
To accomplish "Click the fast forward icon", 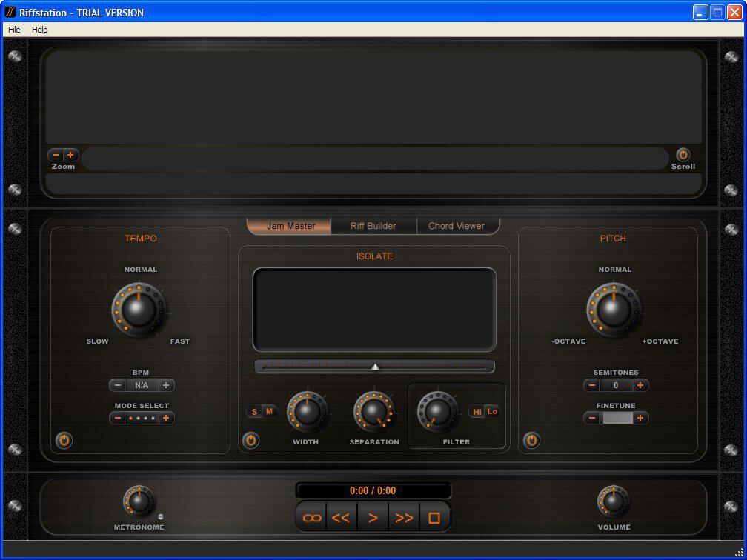I will 404,516.
